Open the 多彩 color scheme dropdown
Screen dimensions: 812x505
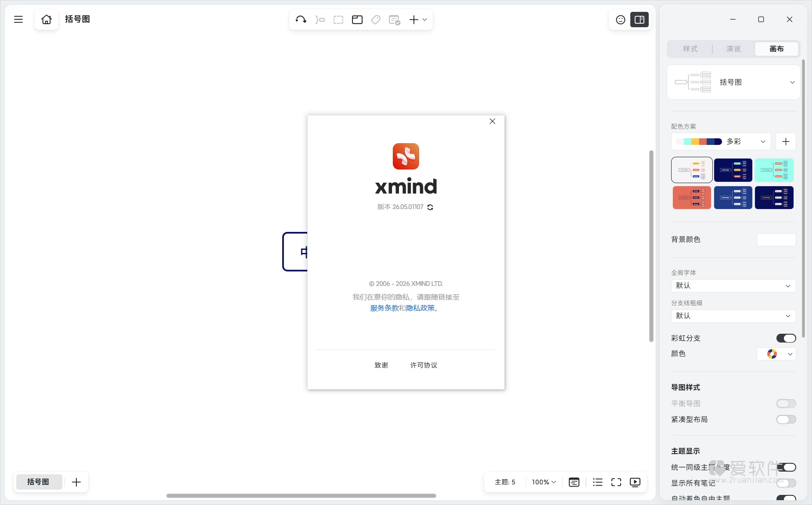tap(721, 141)
